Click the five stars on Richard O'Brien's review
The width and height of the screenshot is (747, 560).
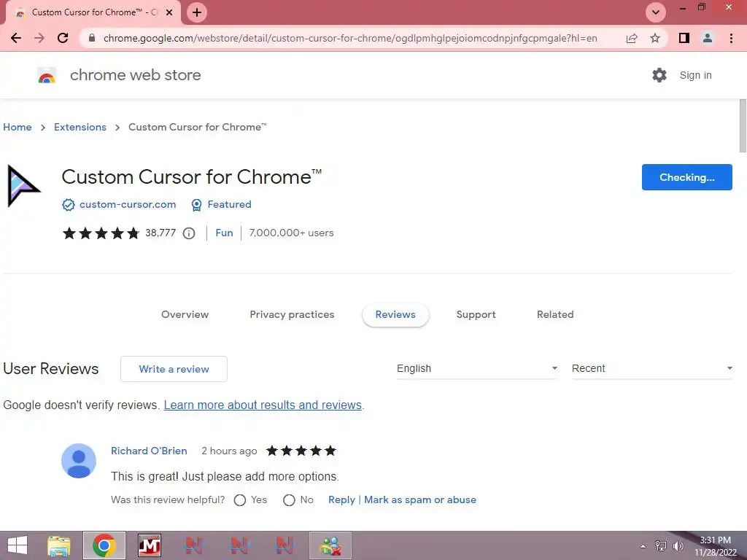[x=301, y=451]
